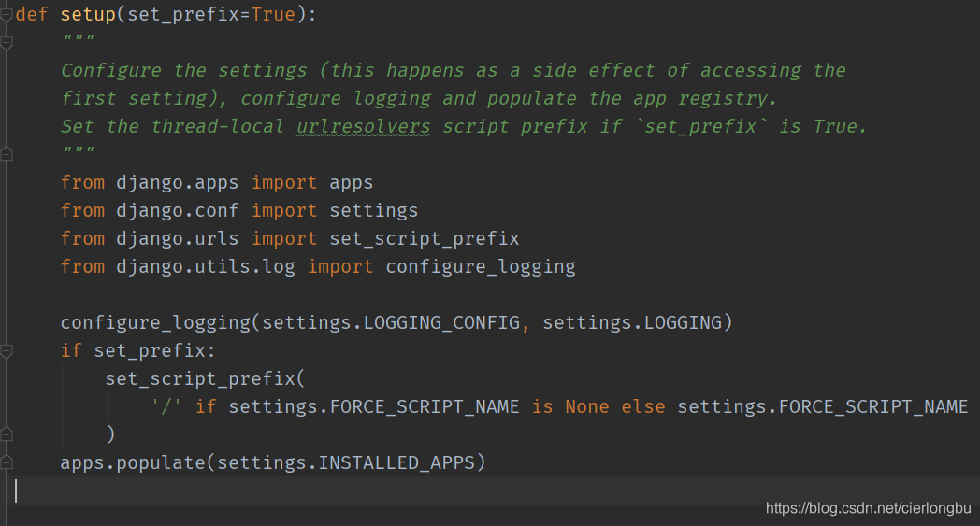This screenshot has height=526, width=980.
Task: Click imported name 'apps' on import line
Action: click(352, 183)
